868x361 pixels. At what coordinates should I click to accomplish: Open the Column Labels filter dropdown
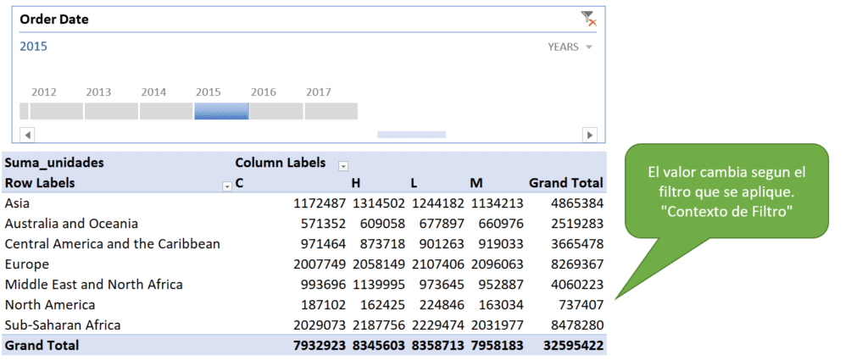[x=343, y=166]
